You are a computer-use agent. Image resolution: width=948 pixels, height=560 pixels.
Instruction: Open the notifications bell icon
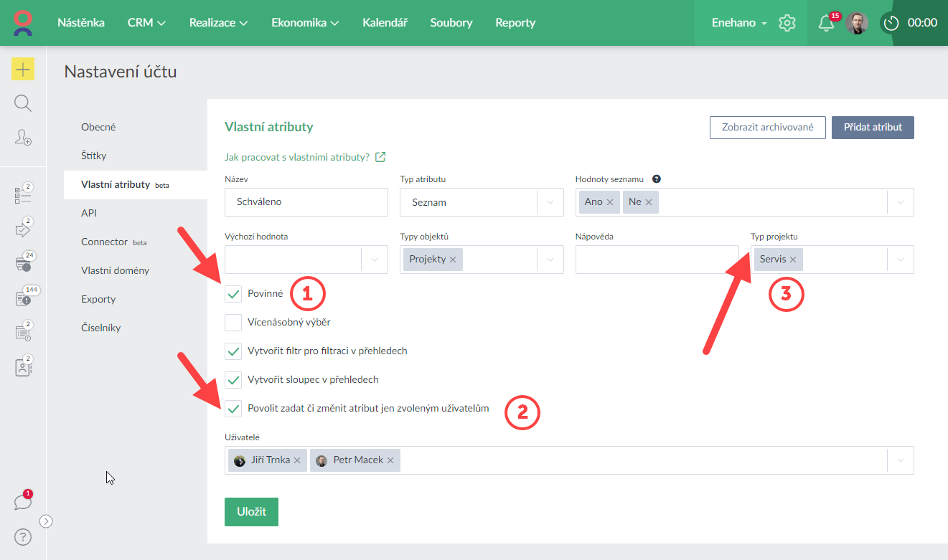826,23
